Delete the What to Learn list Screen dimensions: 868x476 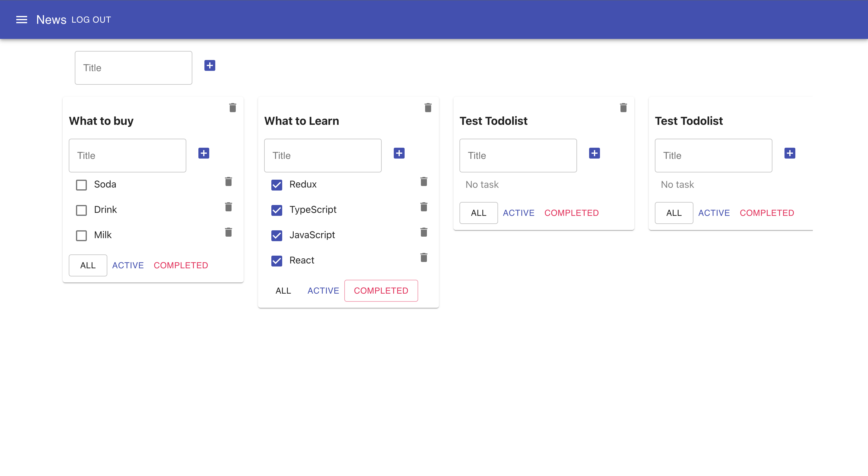[428, 108]
